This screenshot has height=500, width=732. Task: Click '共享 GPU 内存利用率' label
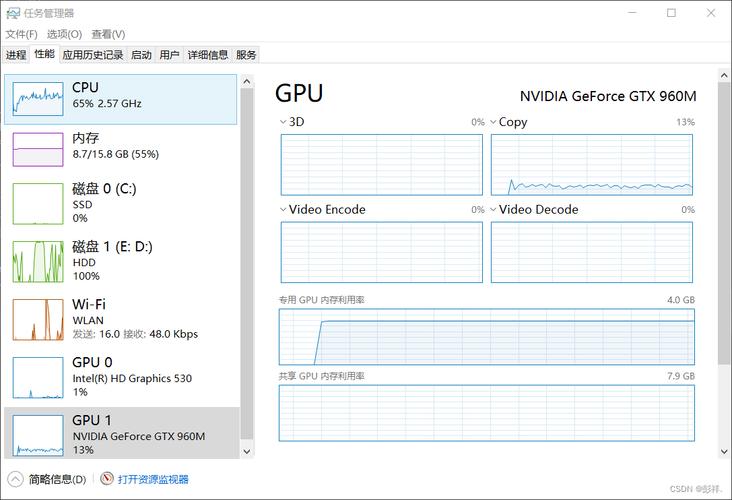[322, 376]
